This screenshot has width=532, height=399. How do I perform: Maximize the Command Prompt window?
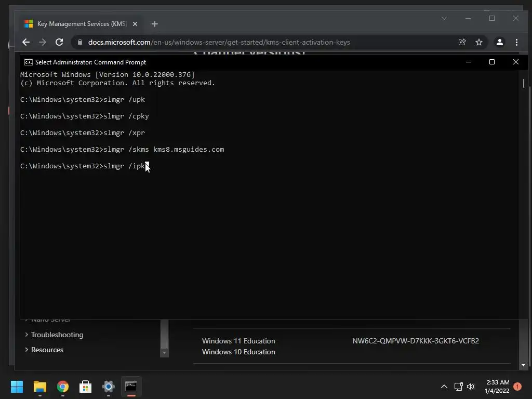pos(491,62)
